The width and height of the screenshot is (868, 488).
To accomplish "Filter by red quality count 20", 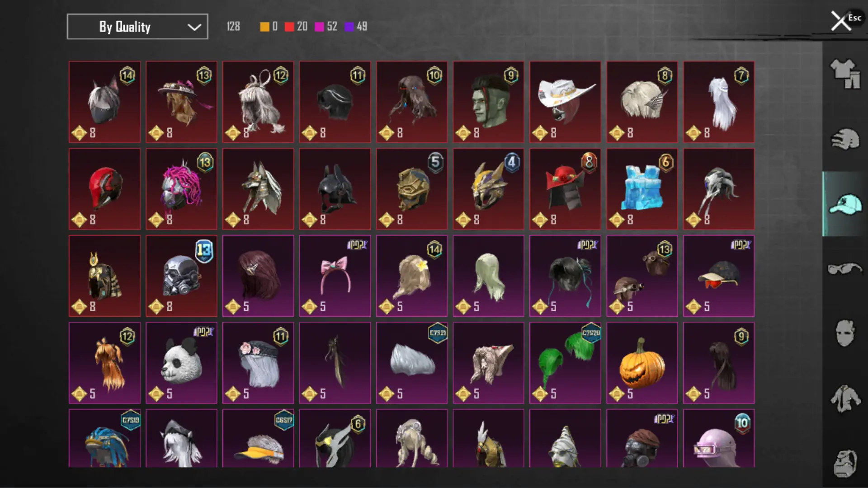I will [x=296, y=27].
